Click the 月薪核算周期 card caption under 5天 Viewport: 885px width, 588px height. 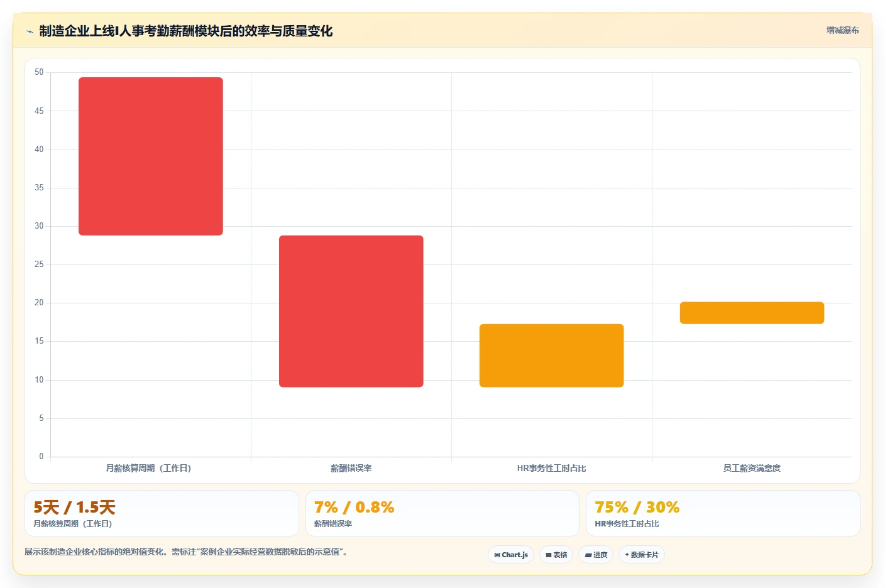[x=73, y=524]
